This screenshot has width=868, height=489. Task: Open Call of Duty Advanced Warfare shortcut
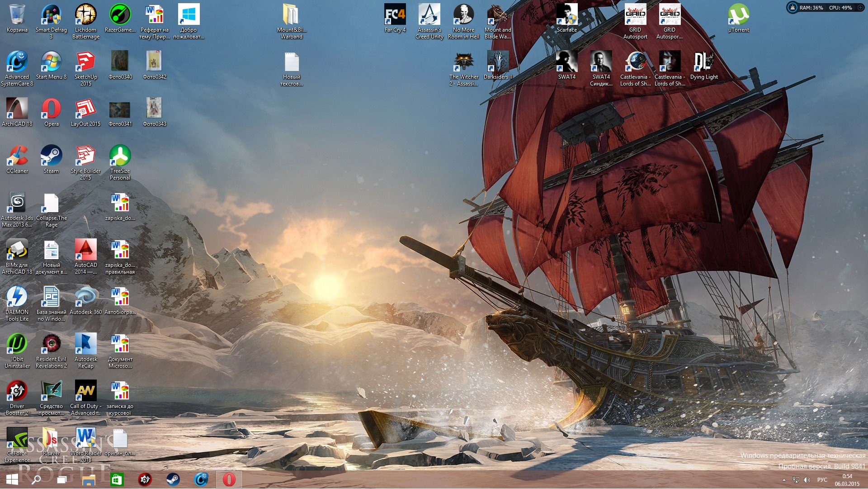(86, 398)
